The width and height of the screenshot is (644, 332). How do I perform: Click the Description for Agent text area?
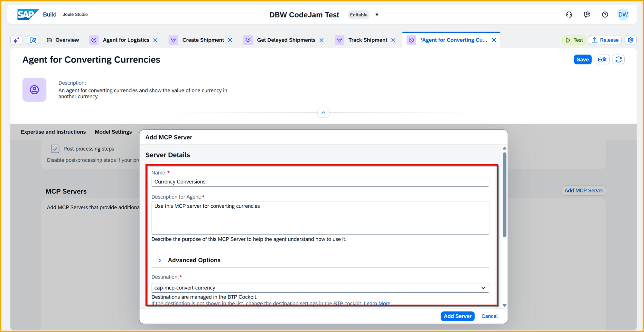coord(320,218)
